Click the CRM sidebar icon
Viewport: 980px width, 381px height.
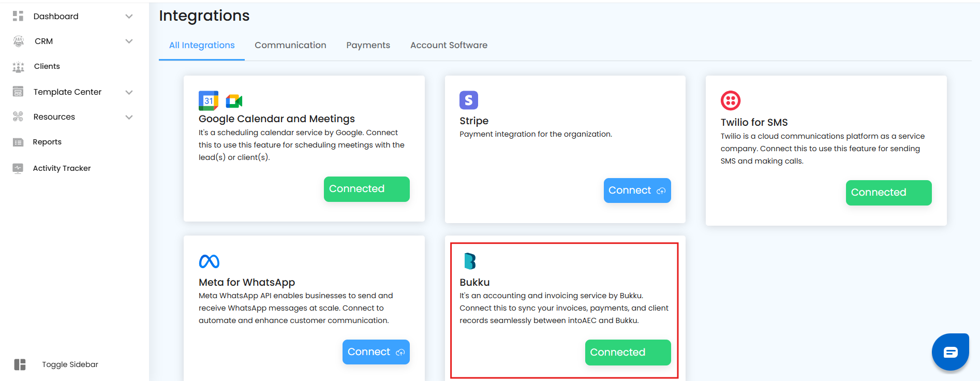click(19, 41)
